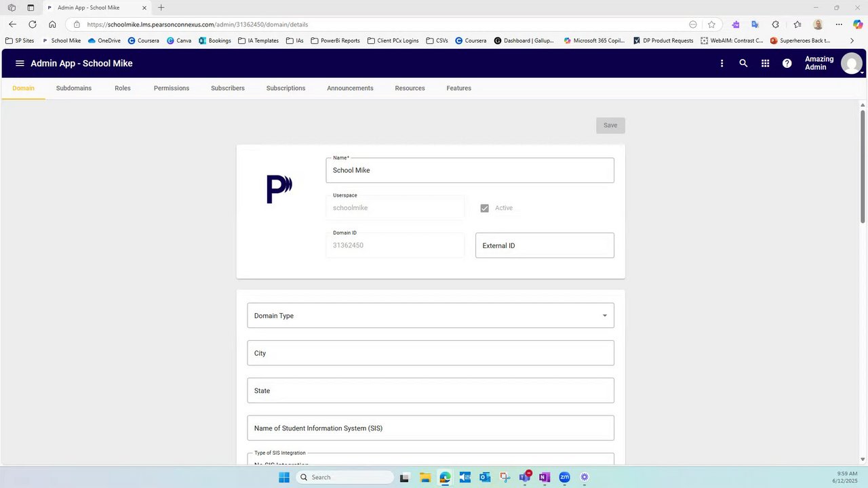Open OneNote from the taskbar
Image resolution: width=868 pixels, height=488 pixels.
coord(544,477)
